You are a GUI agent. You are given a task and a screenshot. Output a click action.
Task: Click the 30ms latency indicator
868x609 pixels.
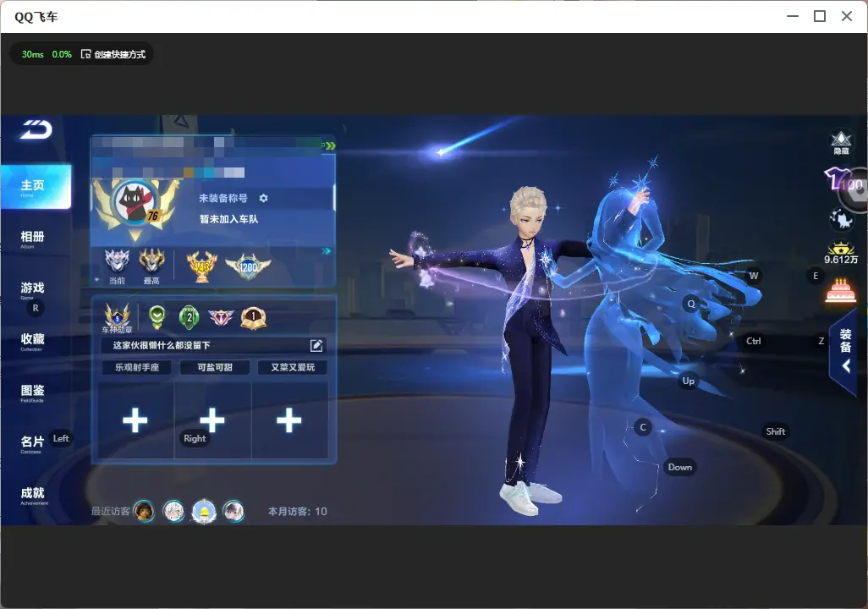coord(33,54)
